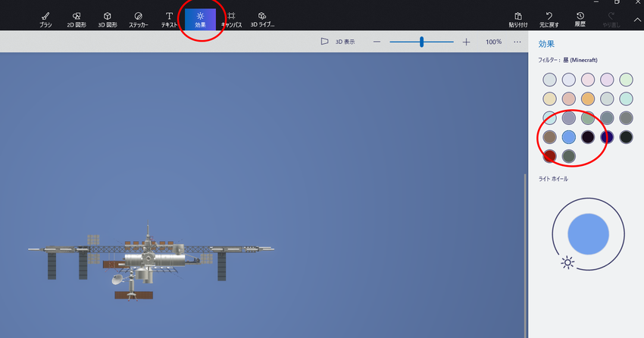Select the space station 3D model
This screenshot has height=338, width=644.
151,263
